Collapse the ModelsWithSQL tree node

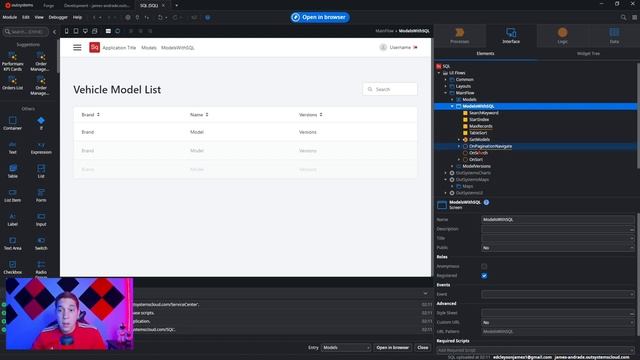coord(452,106)
